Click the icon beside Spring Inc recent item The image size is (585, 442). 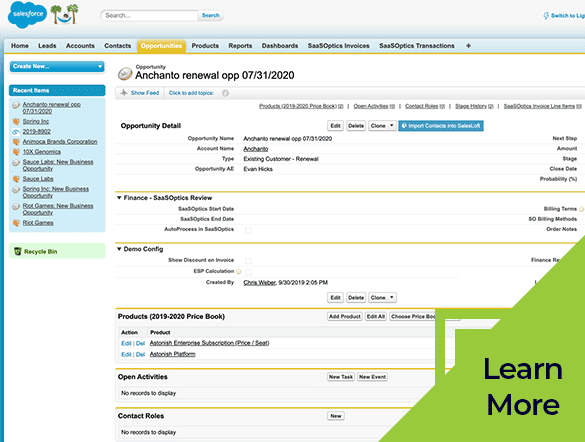tap(16, 122)
